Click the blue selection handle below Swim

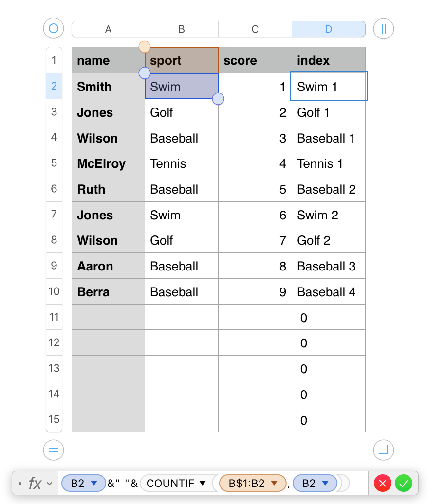click(218, 99)
